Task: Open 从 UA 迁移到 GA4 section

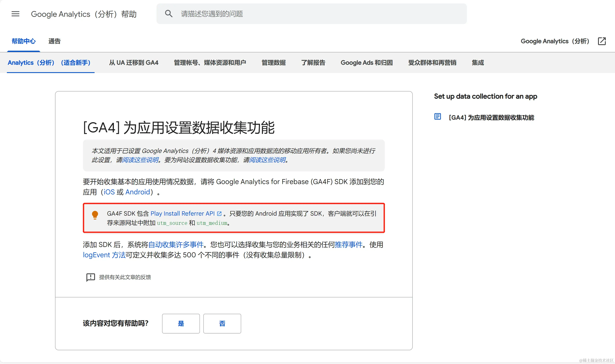Action: pyautogui.click(x=133, y=63)
